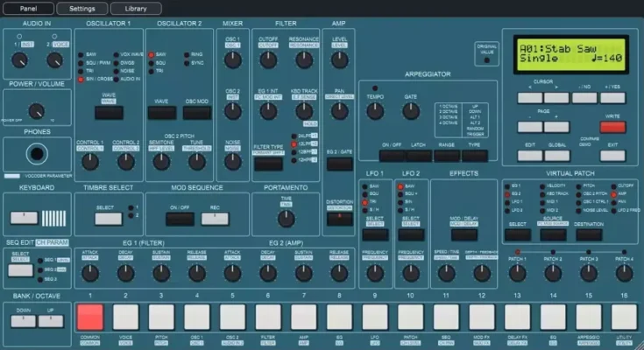Click the Bank / Octave UP button
644x350 pixels.
tap(51, 321)
